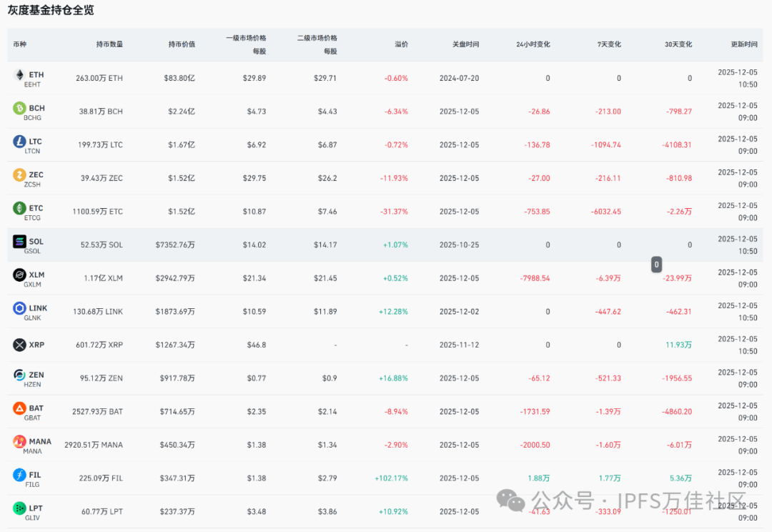Viewport: 772px width, 532px height.
Task: Click the 2024-07-20 close date for ETH
Action: [459, 78]
